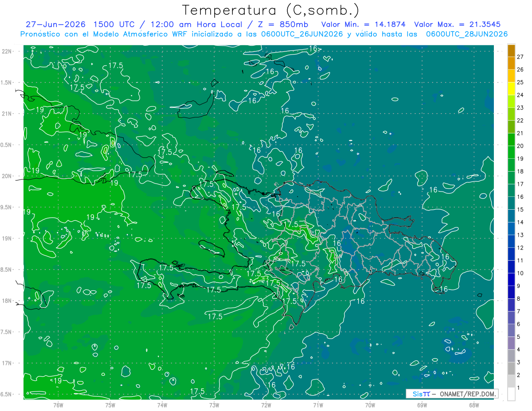The image size is (532, 411).
Task: Click 'Valor Max. = 21.3545' text
Action: (x=458, y=24)
